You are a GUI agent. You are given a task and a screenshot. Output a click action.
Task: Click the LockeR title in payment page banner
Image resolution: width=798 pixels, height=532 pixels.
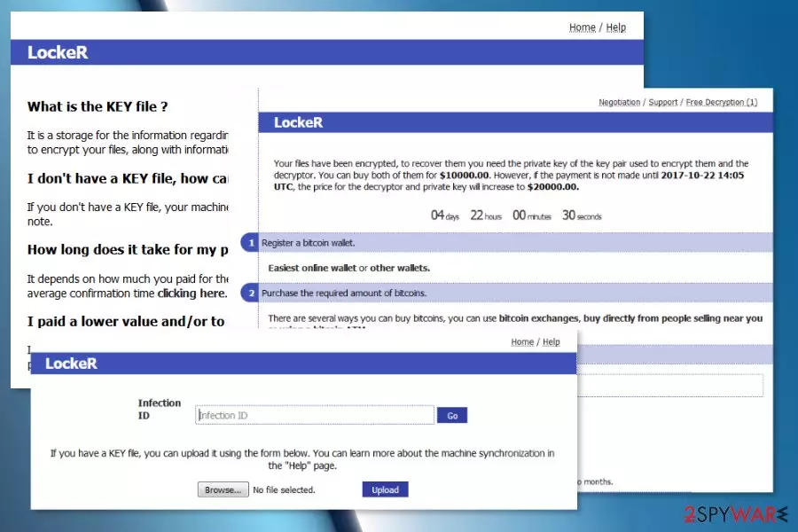click(x=298, y=122)
